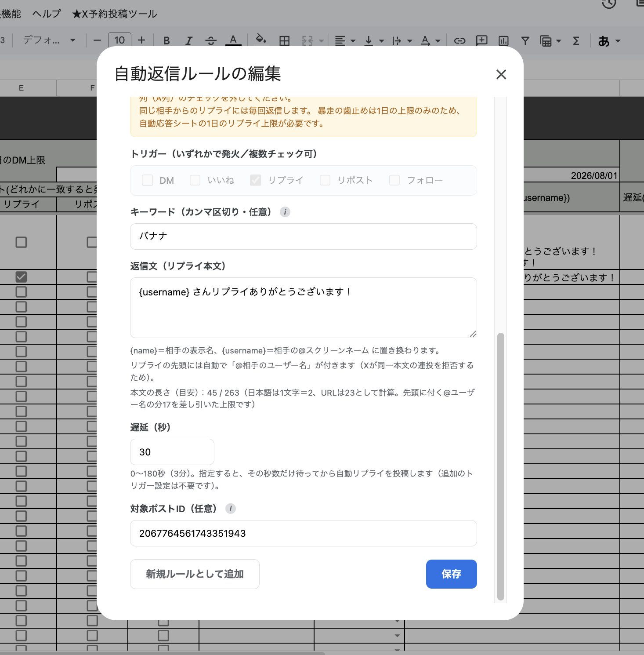This screenshot has height=655, width=644.
Task: Toggle italic formatting in toolbar
Action: pyautogui.click(x=188, y=41)
